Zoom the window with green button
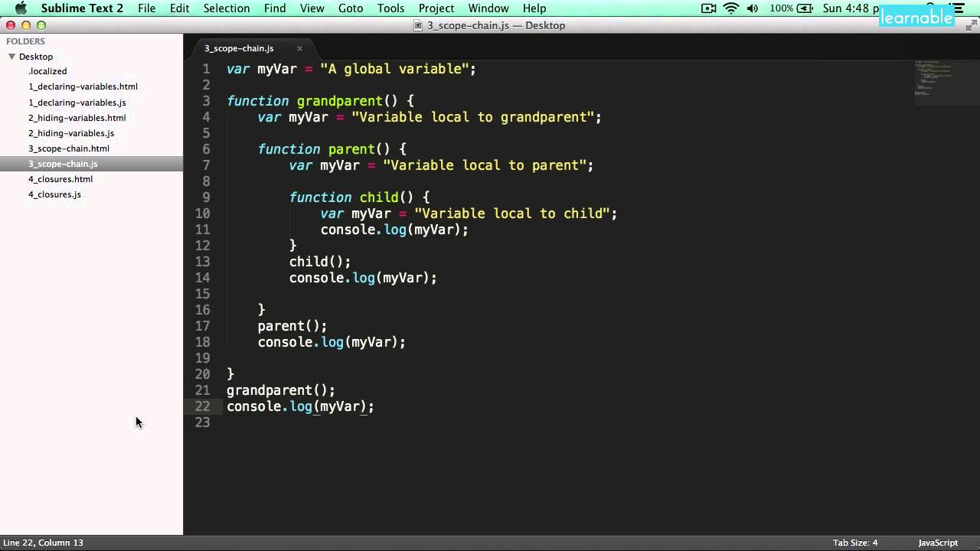Image resolution: width=980 pixels, height=551 pixels. [x=41, y=25]
